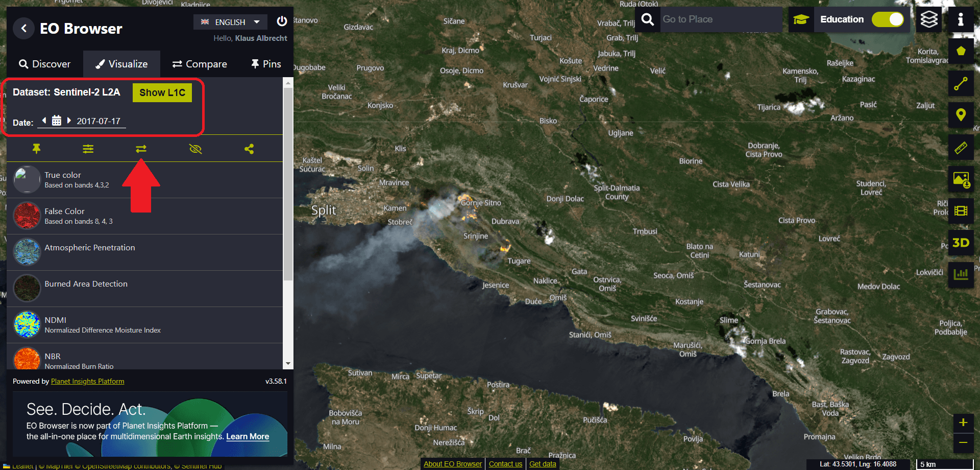Select the False Color layer thumbnail
This screenshot has width=980, height=470.
coord(27,216)
